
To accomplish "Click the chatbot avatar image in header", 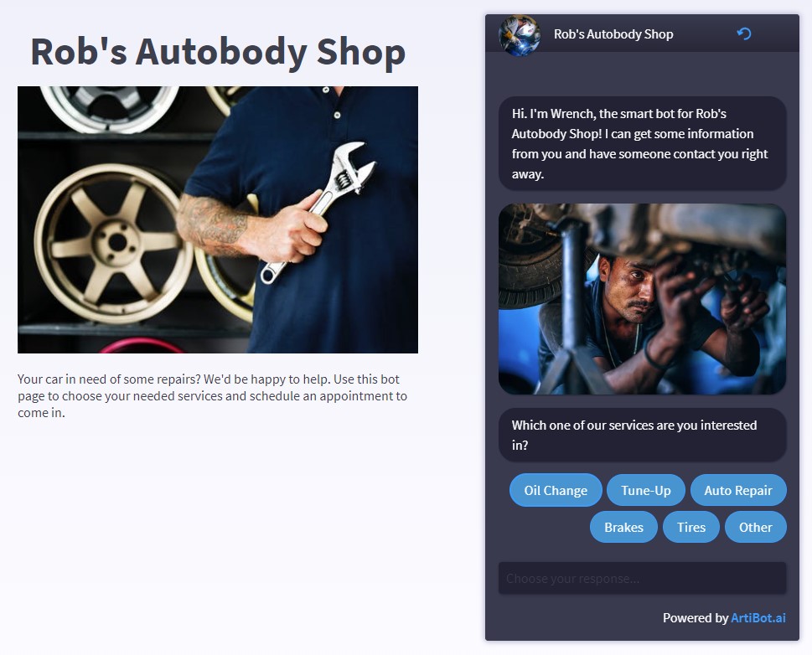I will (x=520, y=34).
